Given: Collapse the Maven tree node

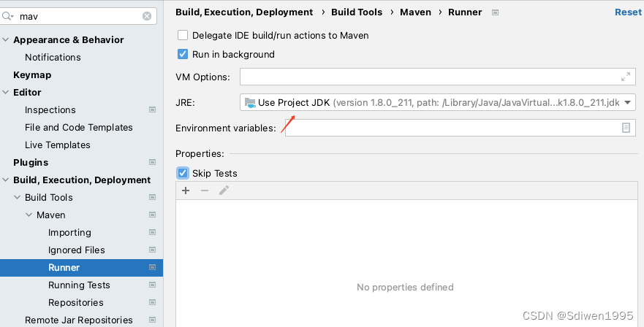Looking at the screenshot, I should (29, 215).
